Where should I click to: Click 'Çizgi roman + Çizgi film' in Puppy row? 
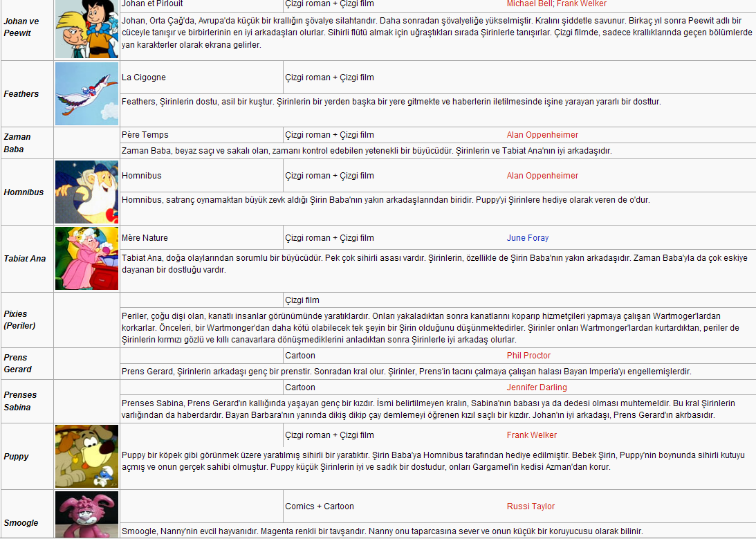[x=329, y=435]
